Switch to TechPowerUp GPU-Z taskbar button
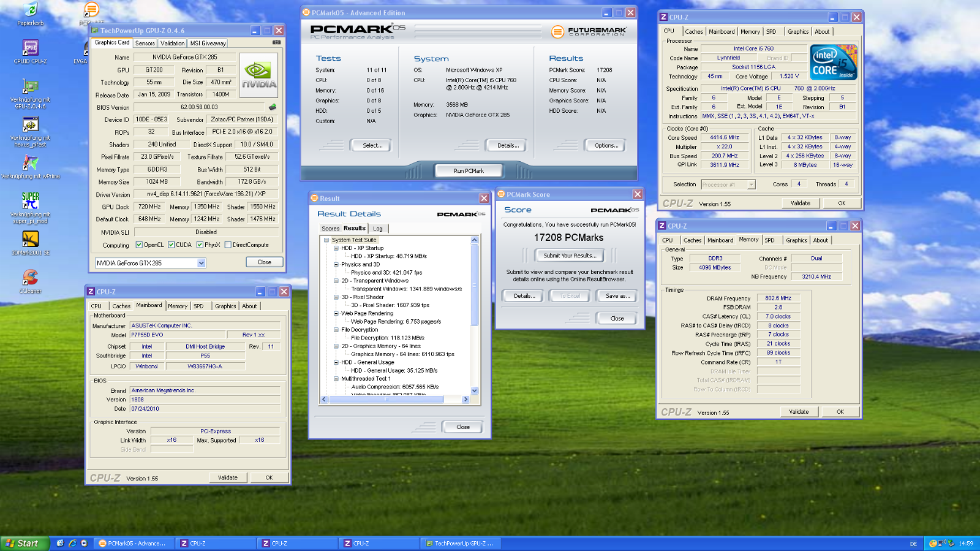Viewport: 980px width, 551px height. [x=461, y=543]
